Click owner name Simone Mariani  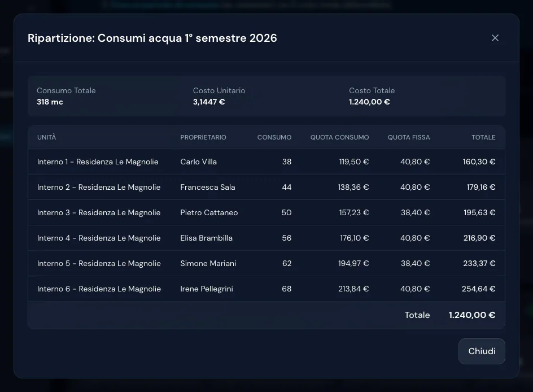click(208, 263)
